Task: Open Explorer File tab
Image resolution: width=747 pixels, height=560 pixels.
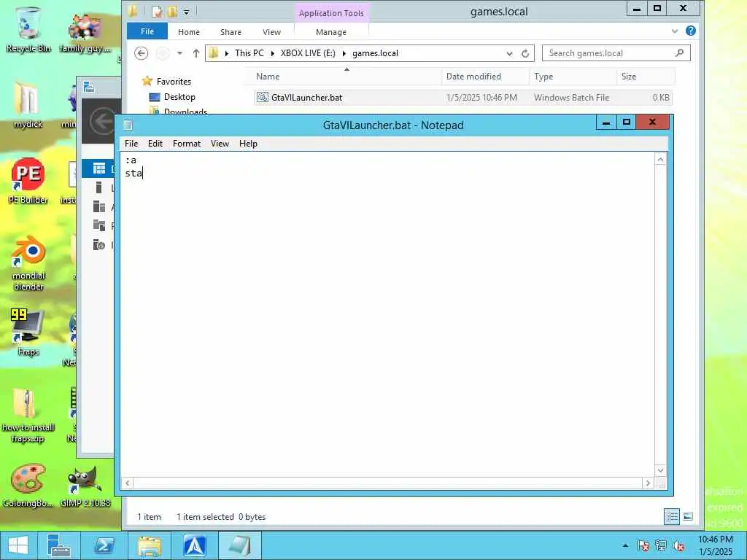Action: click(147, 31)
